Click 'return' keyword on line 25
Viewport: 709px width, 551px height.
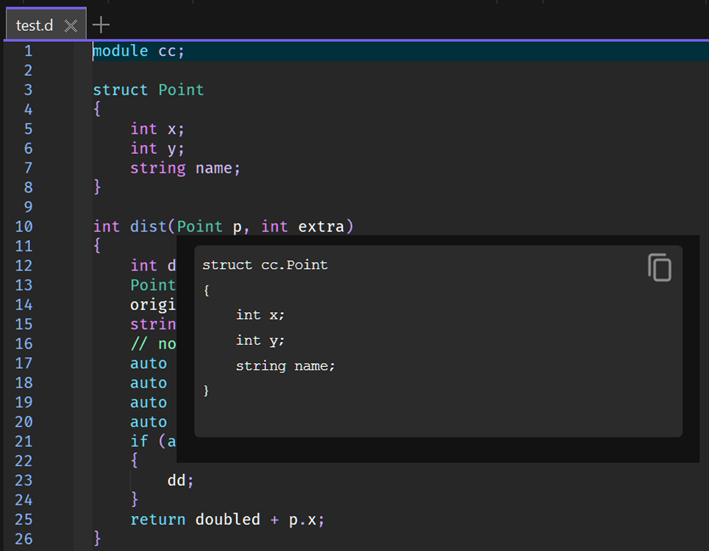(158, 519)
